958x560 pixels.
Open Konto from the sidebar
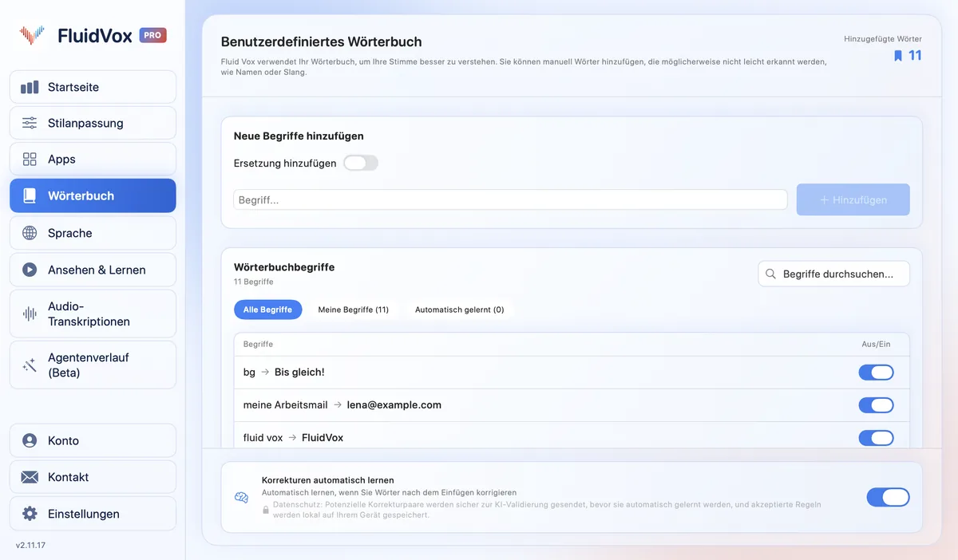(93, 440)
